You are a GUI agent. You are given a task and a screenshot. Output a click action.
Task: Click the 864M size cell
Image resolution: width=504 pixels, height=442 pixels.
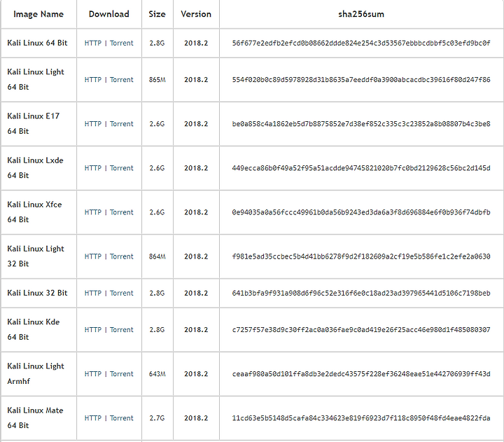pyautogui.click(x=157, y=256)
